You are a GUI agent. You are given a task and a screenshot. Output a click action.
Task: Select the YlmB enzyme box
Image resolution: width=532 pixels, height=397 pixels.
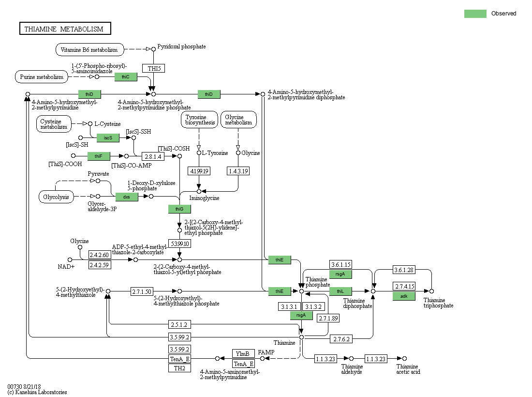243,353
